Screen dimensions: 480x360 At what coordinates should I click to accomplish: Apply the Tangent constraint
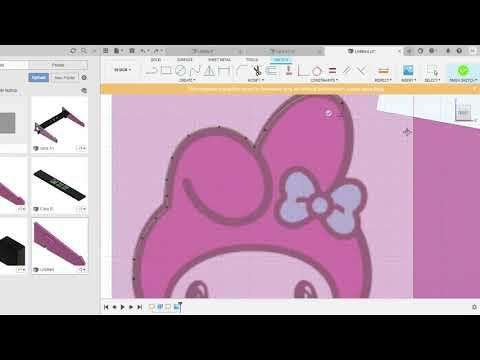(317, 70)
